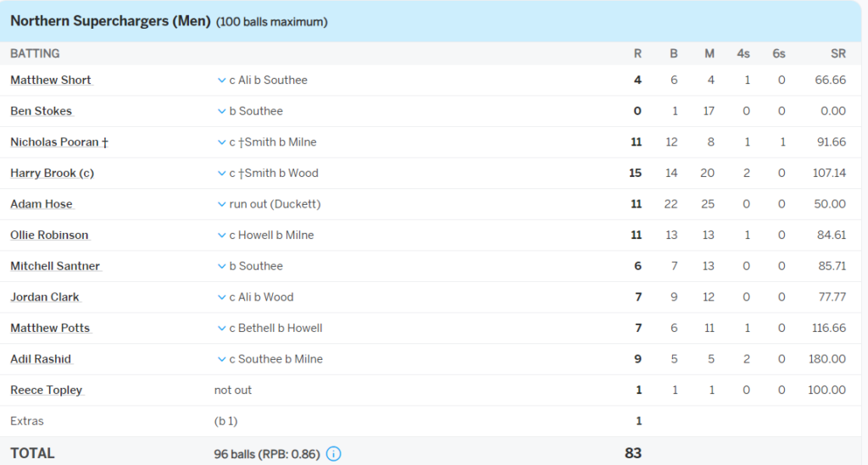The image size is (868, 465).
Task: Open Matthew Short's player profile
Action: click(x=51, y=80)
